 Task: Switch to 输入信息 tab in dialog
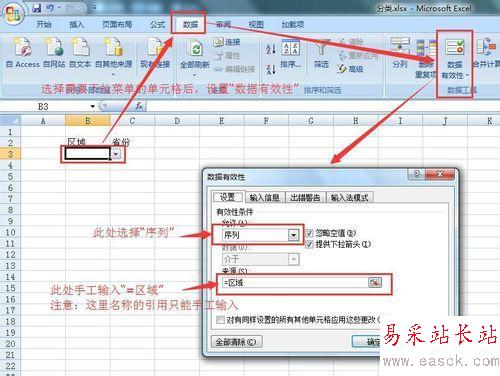click(264, 198)
